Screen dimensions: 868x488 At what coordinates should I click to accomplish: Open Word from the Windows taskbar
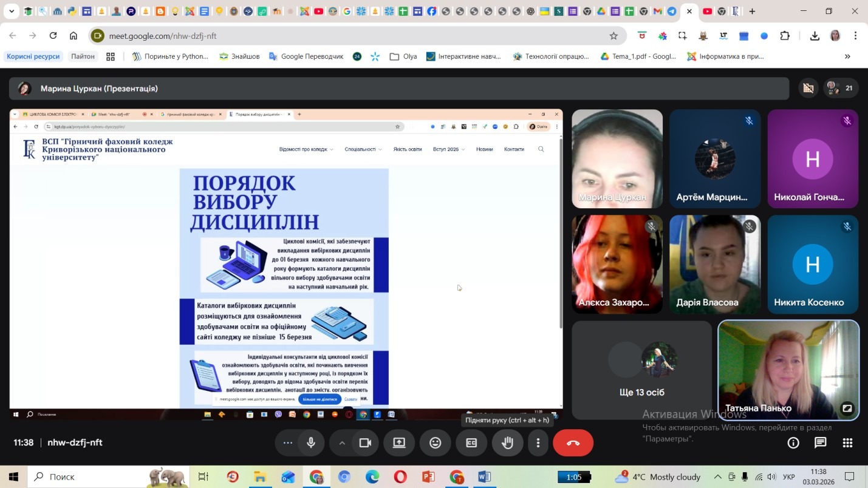point(484,477)
